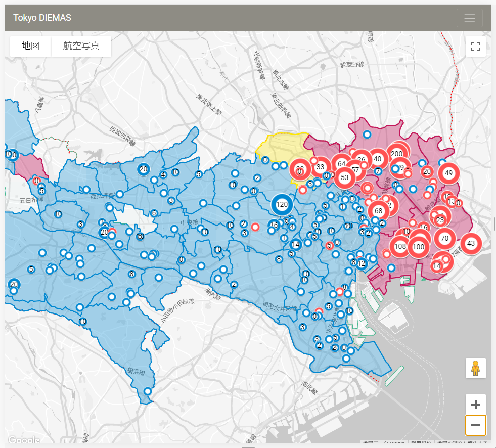Viewport: 496px width, 448px height.
Task: Toggle fullscreen map view
Action: [475, 47]
